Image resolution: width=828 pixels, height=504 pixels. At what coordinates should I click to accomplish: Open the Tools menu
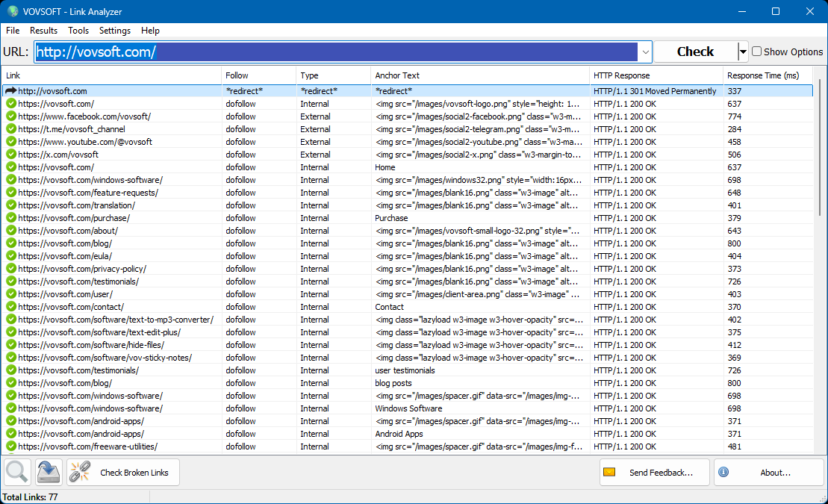(78, 31)
